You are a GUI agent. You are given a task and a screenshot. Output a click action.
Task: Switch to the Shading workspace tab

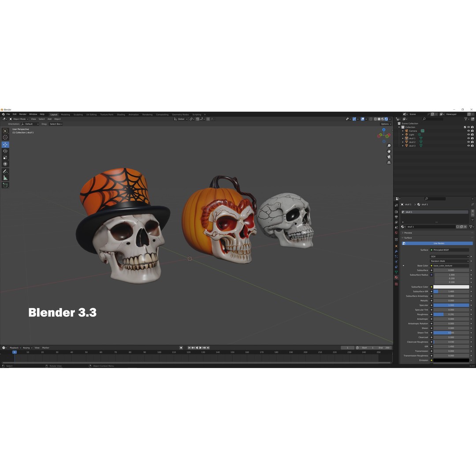click(x=121, y=115)
